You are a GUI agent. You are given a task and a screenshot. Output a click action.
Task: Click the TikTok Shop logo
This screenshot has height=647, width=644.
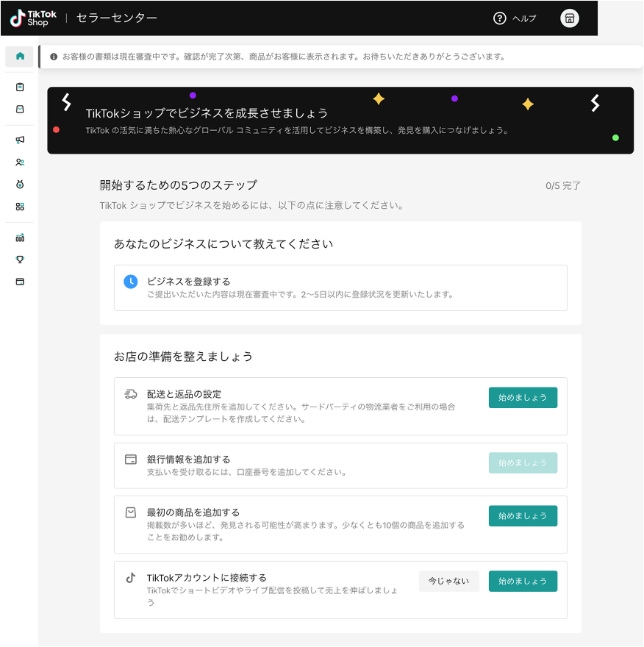click(x=34, y=18)
